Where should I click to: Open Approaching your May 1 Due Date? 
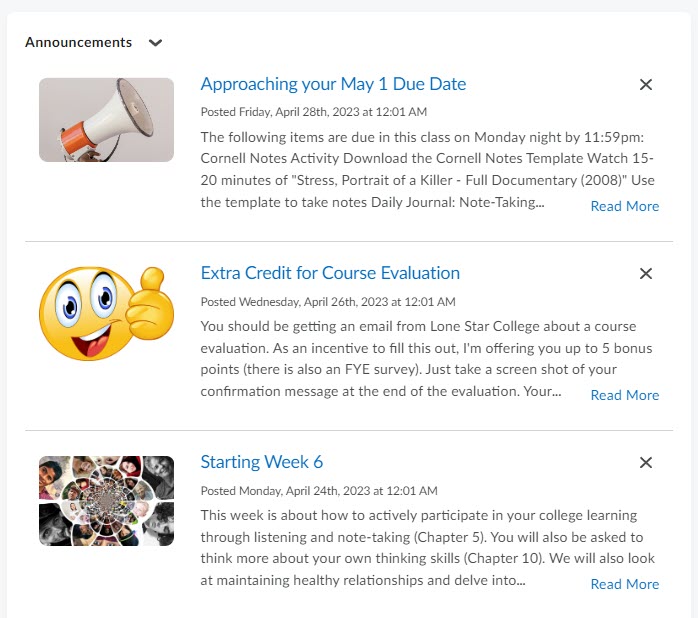click(x=333, y=84)
